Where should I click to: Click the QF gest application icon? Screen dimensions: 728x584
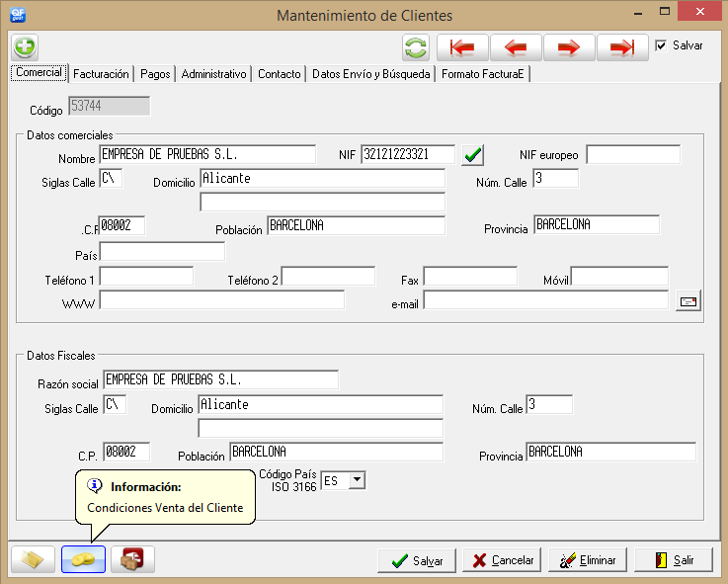point(18,15)
